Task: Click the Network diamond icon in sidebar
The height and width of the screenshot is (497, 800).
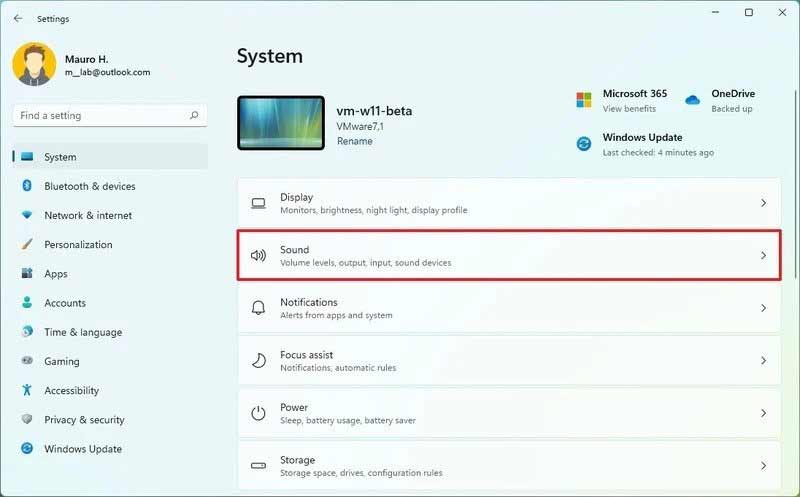Action: tap(27, 215)
